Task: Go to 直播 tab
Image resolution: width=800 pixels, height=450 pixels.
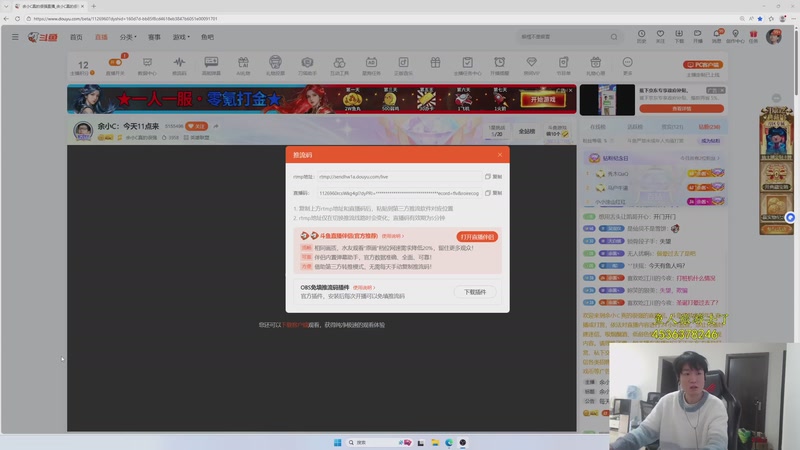Action: (x=101, y=37)
